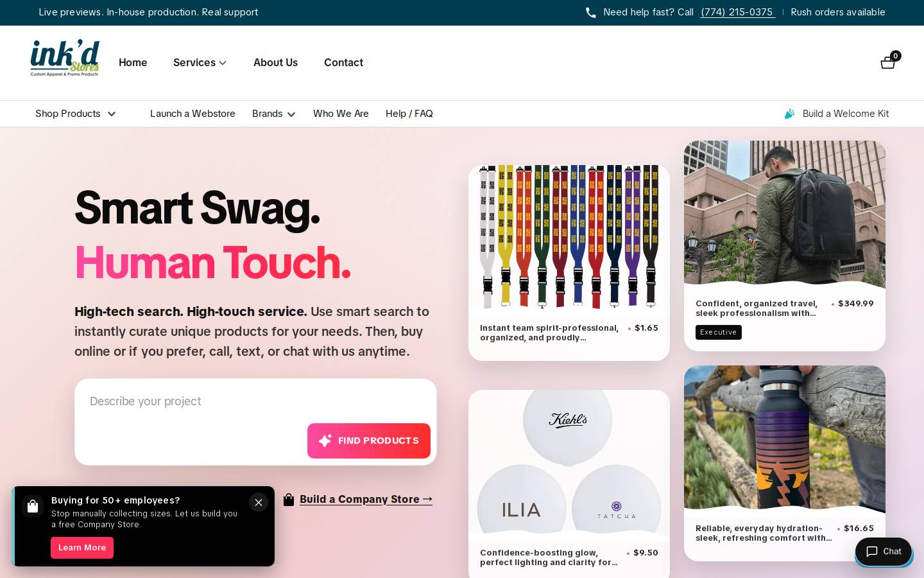This screenshot has width=924, height=578.
Task: Click the $9.50 price
Action: [646, 552]
